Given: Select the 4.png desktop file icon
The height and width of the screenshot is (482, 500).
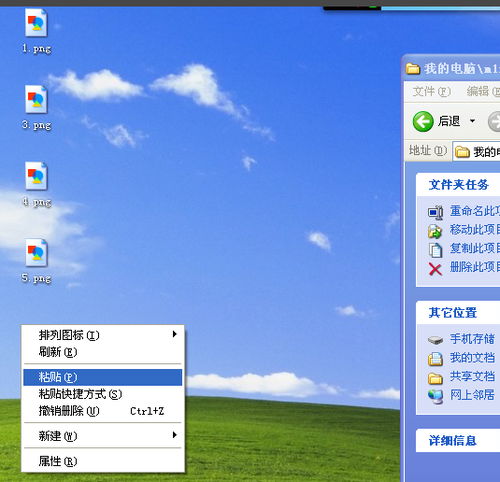Looking at the screenshot, I should pos(36,177).
